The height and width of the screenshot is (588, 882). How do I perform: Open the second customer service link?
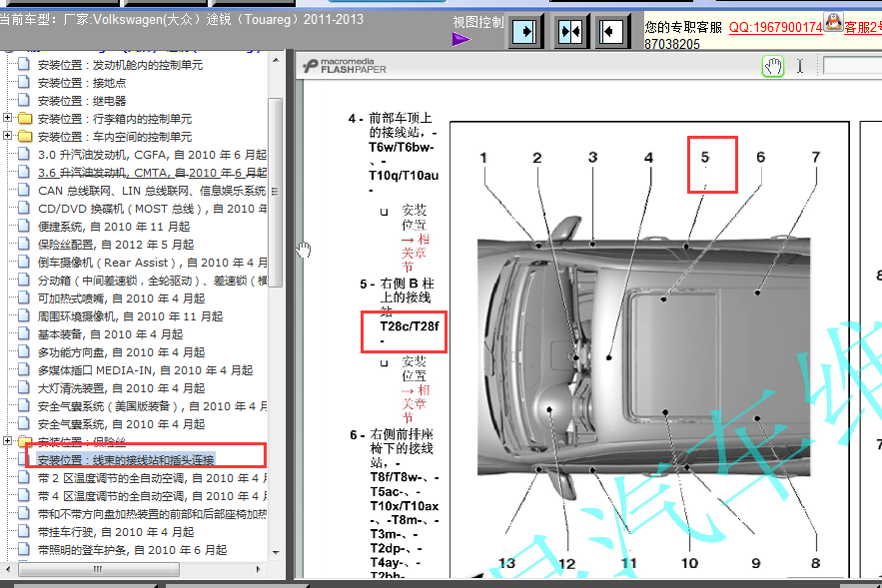click(862, 27)
